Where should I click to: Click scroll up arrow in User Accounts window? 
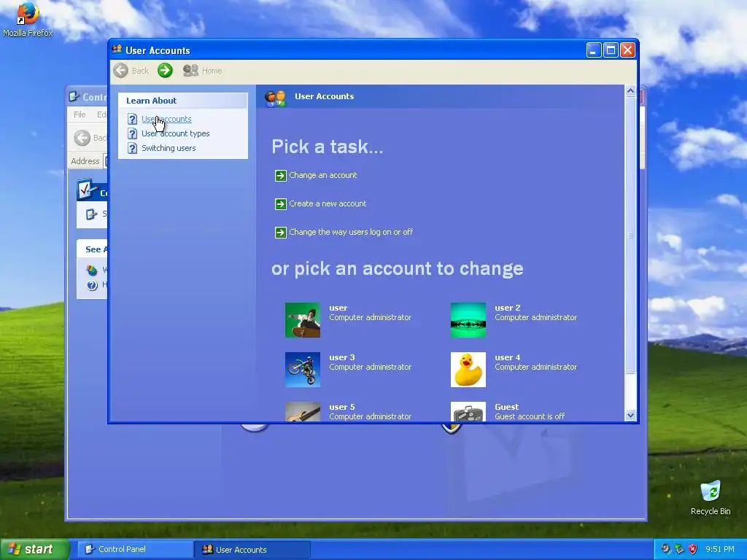tap(630, 91)
